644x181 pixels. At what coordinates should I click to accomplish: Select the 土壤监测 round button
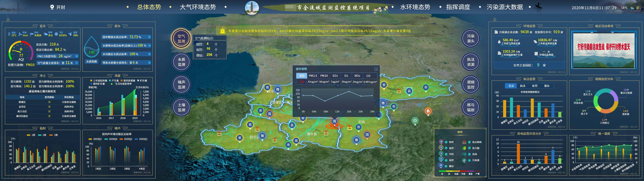click(x=181, y=107)
